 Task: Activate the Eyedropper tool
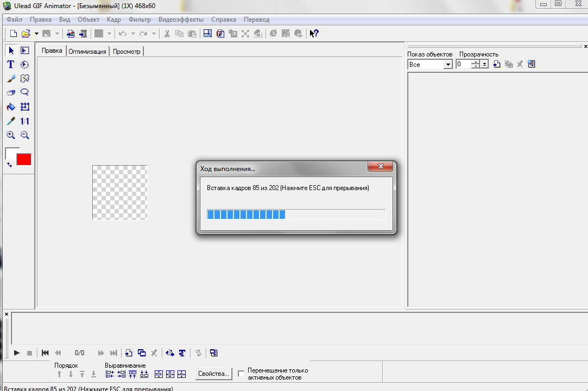click(11, 121)
